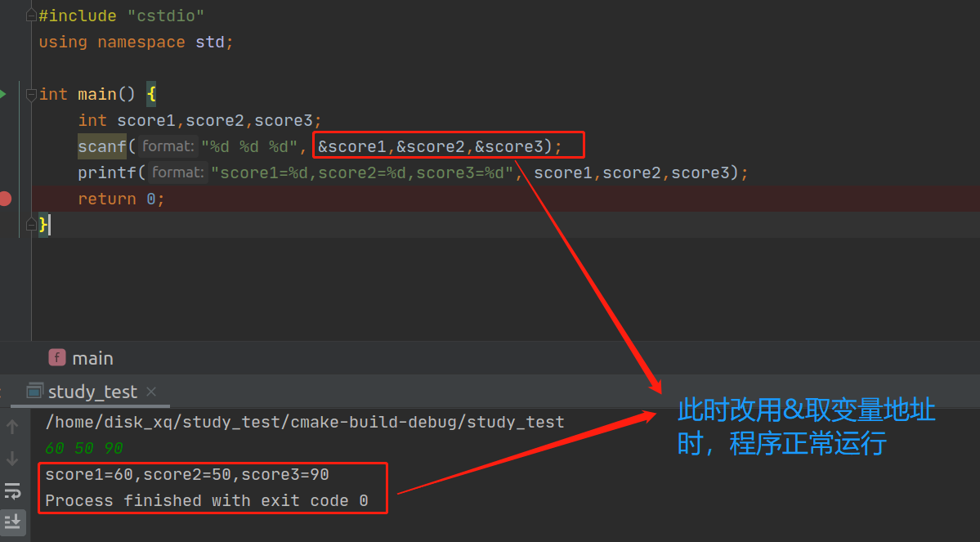Click the executable path line in console
This screenshot has height=542, width=980.
(304, 422)
